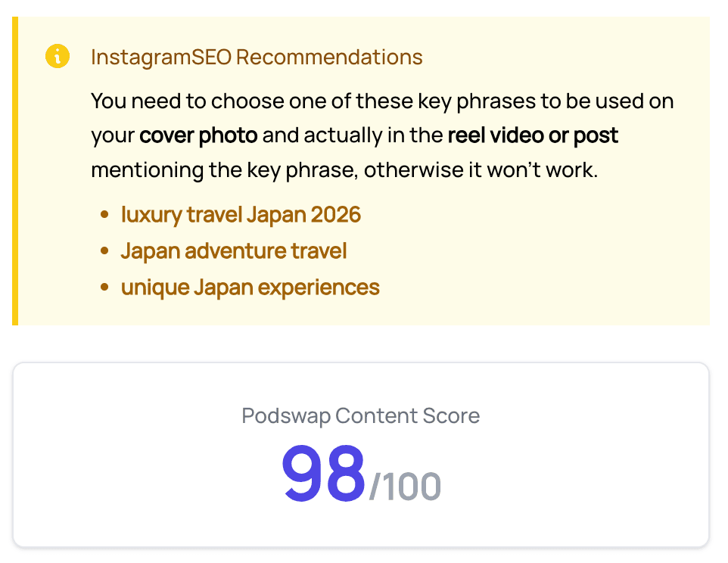The height and width of the screenshot is (563, 728).
Task: Click the recommendation paragraph's first line
Action: (382, 101)
